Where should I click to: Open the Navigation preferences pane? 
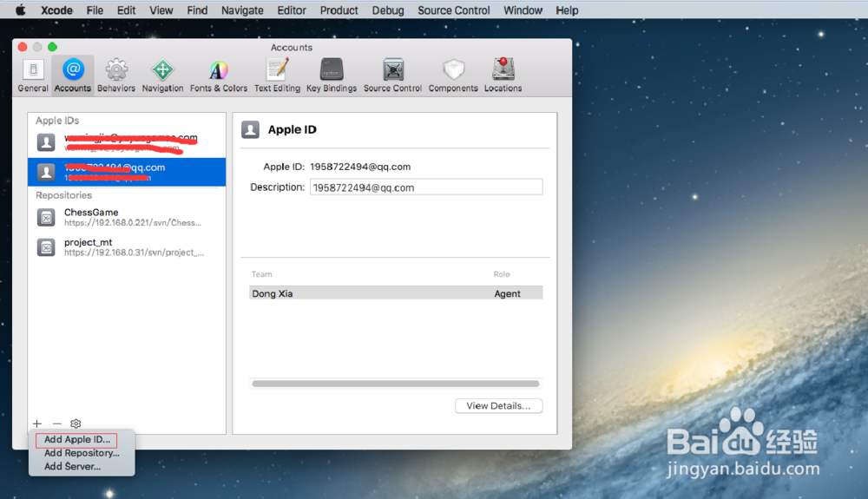[x=162, y=76]
